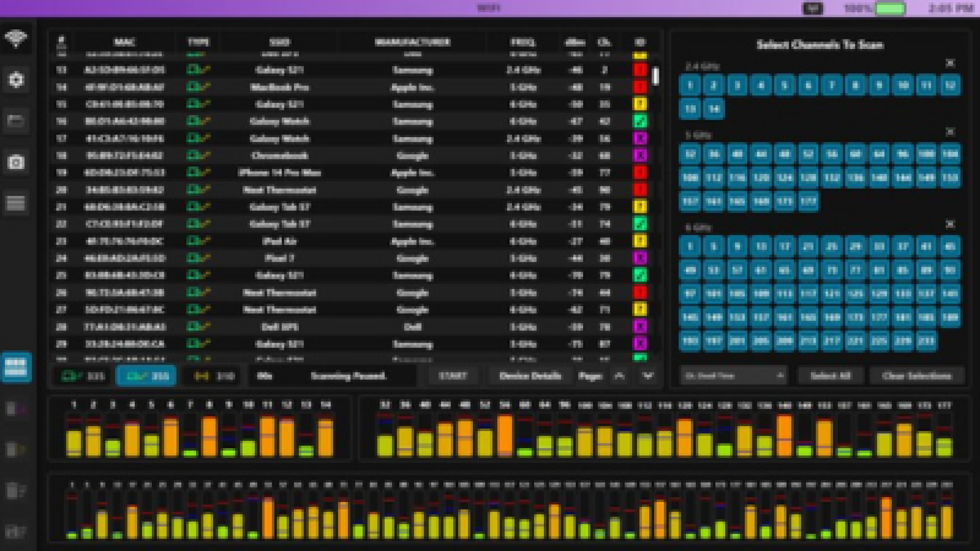This screenshot has height=551, width=980.
Task: Click the green check ID on Galaxy Watch row
Action: click(x=640, y=121)
